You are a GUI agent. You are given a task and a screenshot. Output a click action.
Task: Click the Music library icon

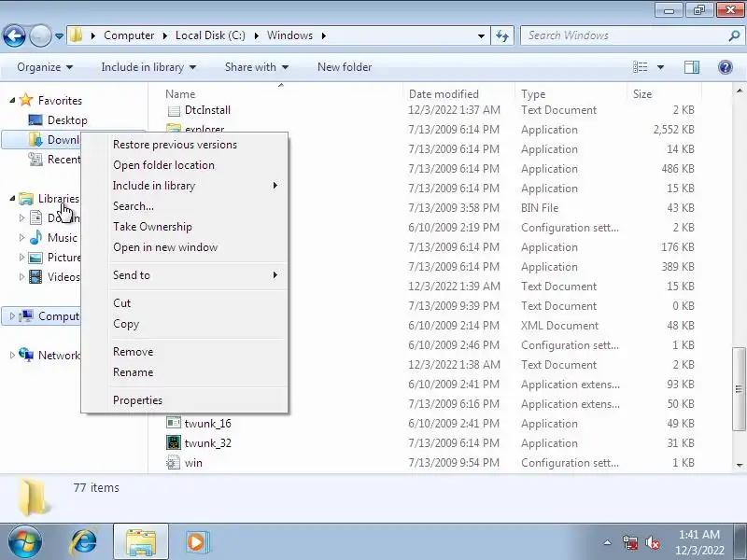tap(35, 237)
